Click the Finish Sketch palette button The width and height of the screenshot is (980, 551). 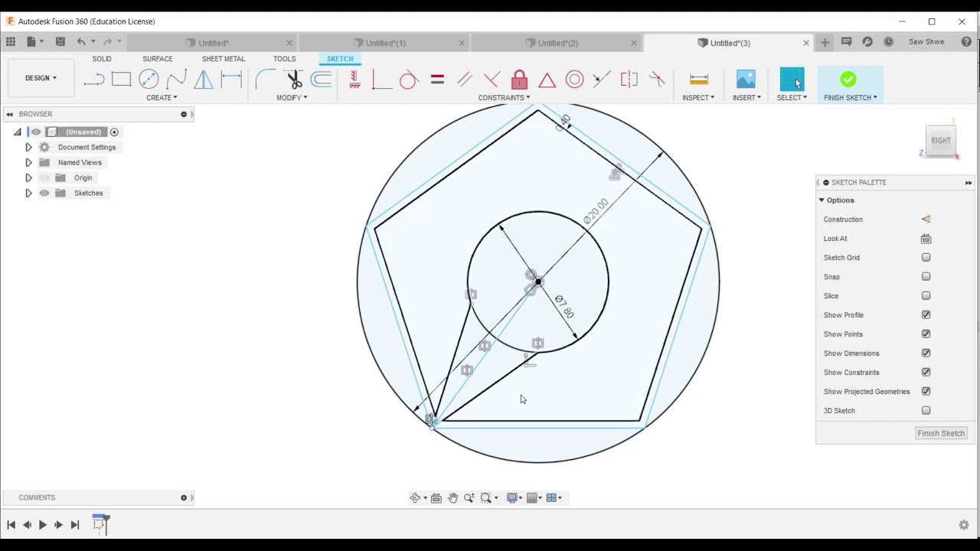[x=941, y=433]
